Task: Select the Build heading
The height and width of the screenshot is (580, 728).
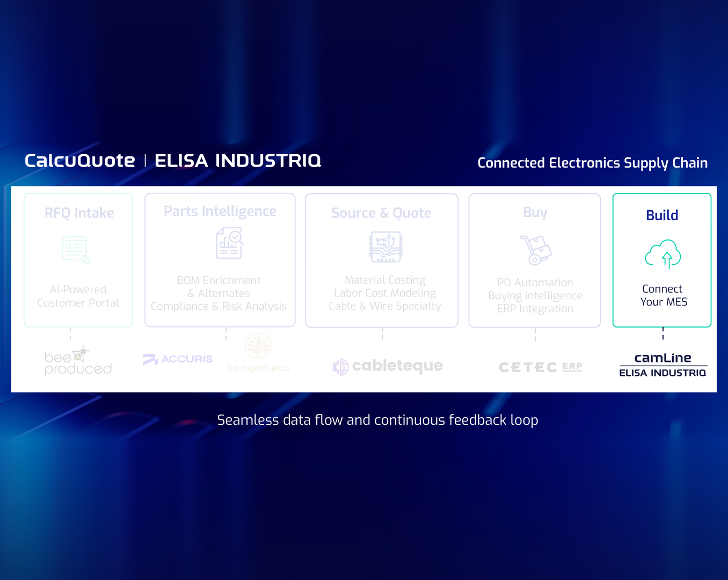Action: (662, 215)
